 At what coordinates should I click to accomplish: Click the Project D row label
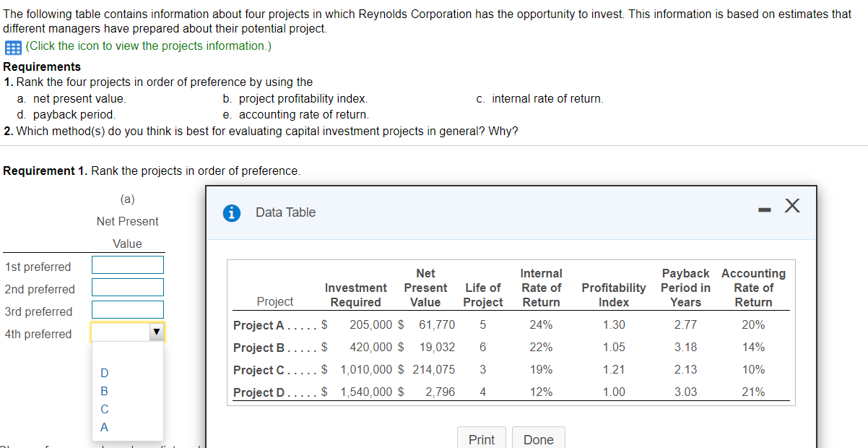(x=259, y=392)
